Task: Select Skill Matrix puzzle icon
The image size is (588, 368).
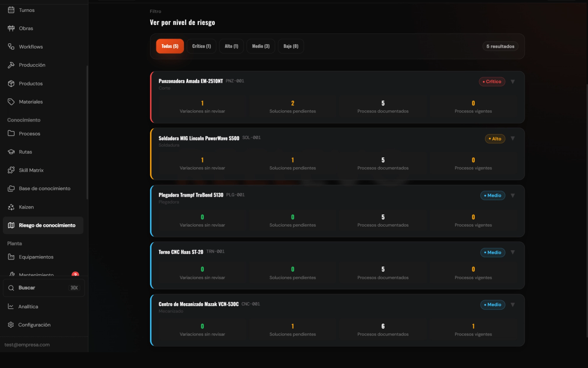Action: click(11, 170)
